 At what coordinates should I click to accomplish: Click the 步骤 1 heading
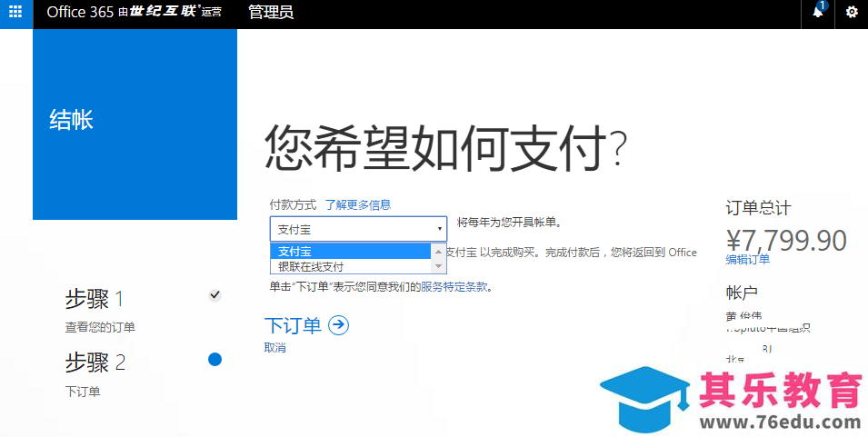tap(95, 299)
